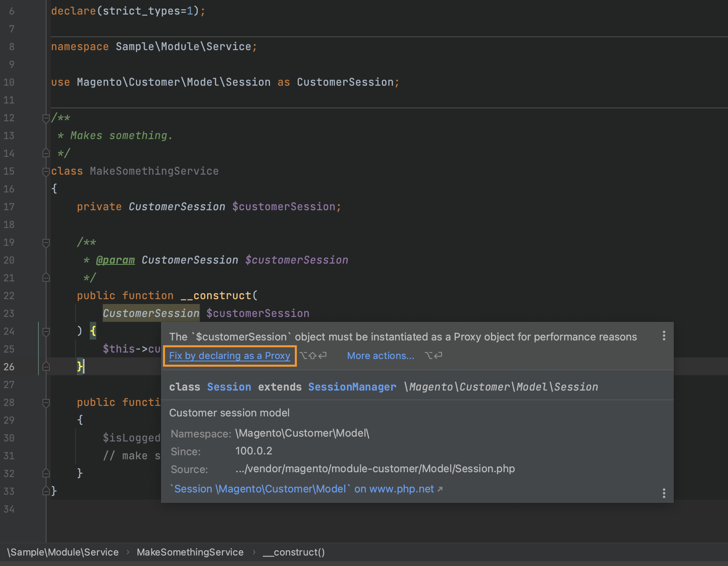Open 'Session' class link in popup

tap(229, 387)
